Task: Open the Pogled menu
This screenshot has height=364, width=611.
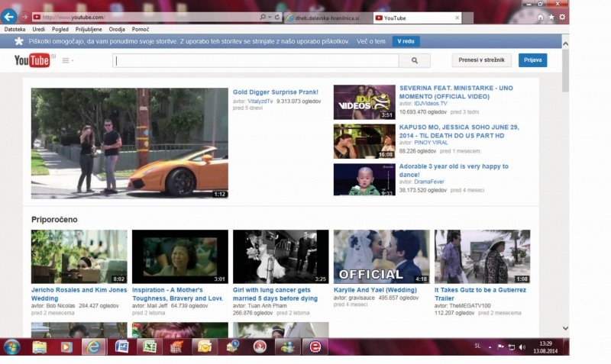Action: 60,29
